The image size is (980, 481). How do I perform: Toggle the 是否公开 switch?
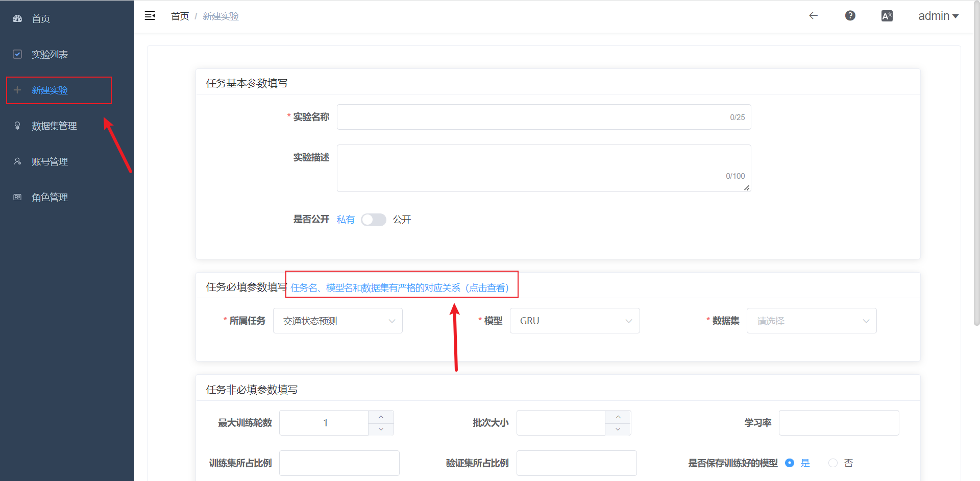point(374,220)
